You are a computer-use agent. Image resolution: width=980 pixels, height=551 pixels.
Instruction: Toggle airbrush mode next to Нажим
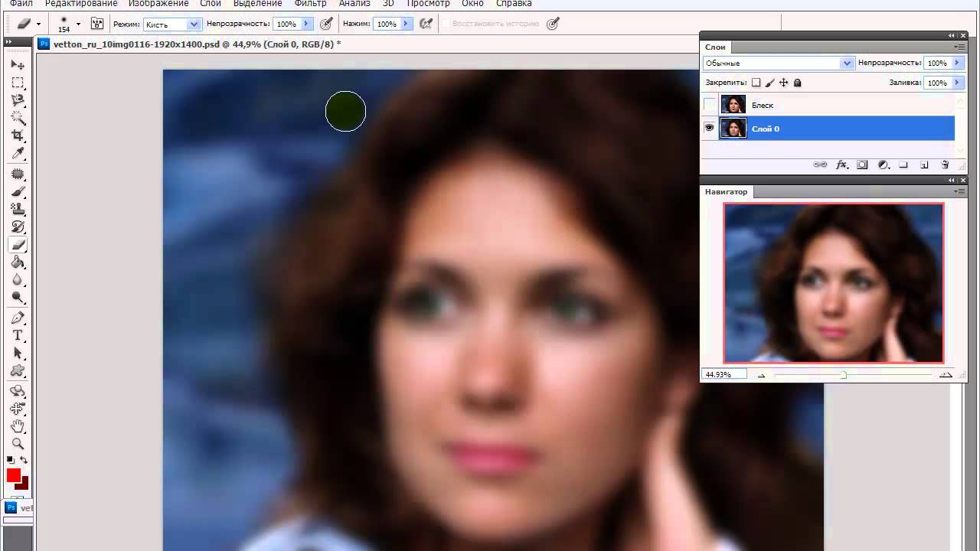pyautogui.click(x=426, y=24)
